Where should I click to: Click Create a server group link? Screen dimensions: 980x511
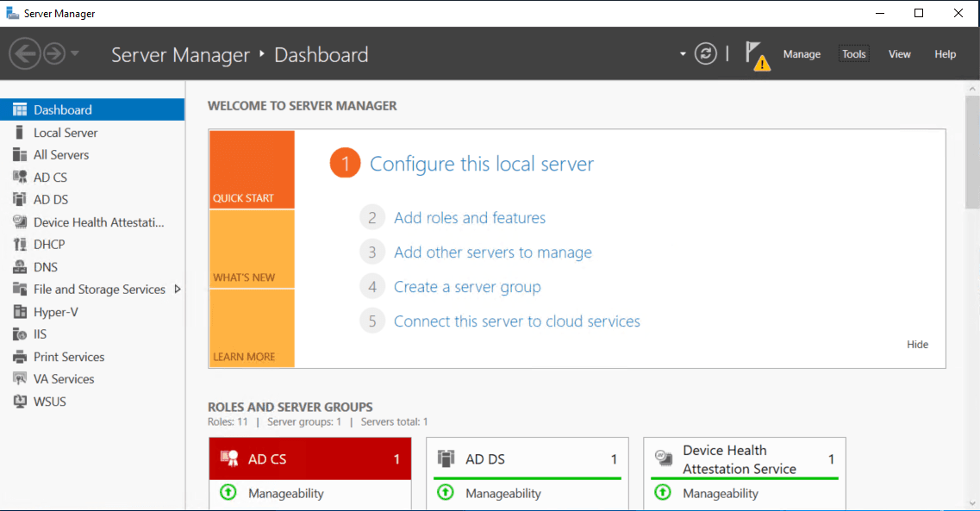pos(467,287)
